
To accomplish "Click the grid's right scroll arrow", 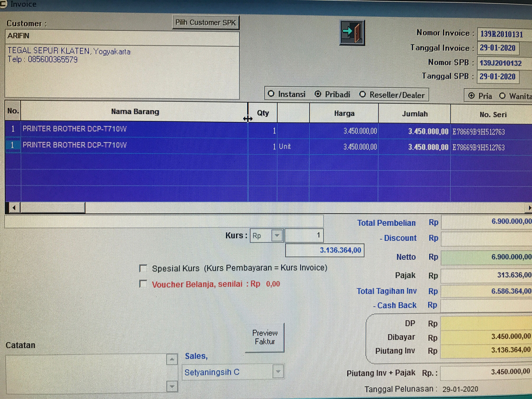I will 529,208.
